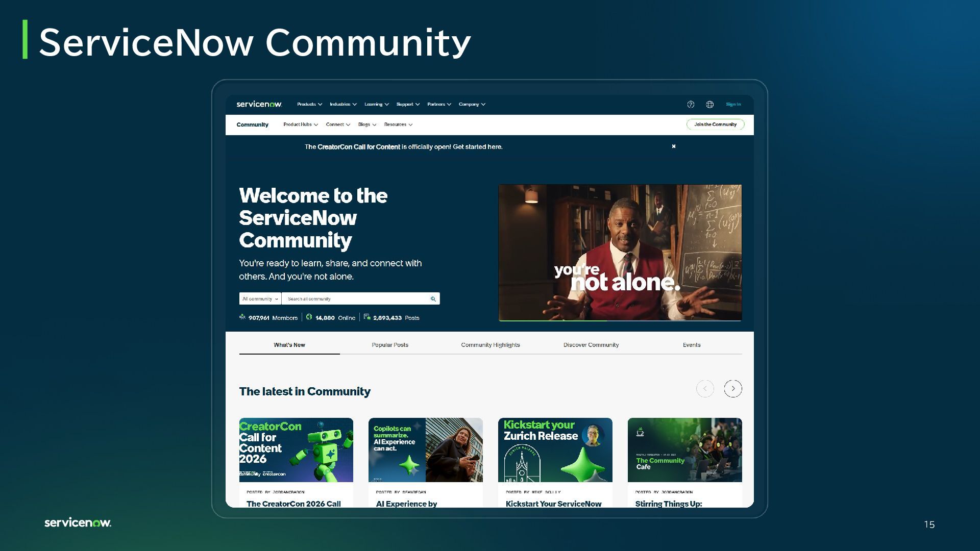The image size is (980, 551).
Task: Click the search magnifier icon
Action: (x=433, y=299)
